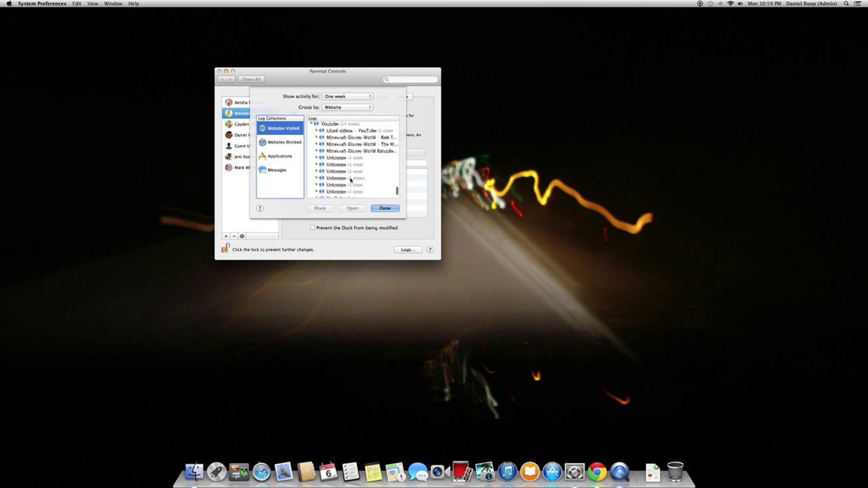Collapse the Youtube log group
Image resolution: width=868 pixels, height=488 pixels.
click(311, 124)
